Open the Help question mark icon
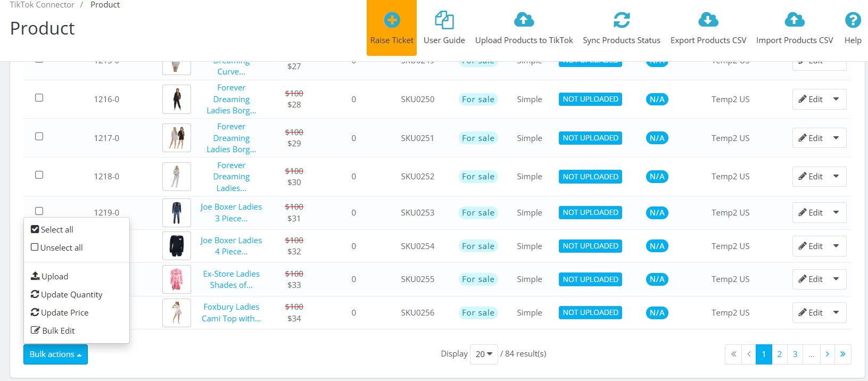Viewport: 868px width, 381px height. pos(853,20)
